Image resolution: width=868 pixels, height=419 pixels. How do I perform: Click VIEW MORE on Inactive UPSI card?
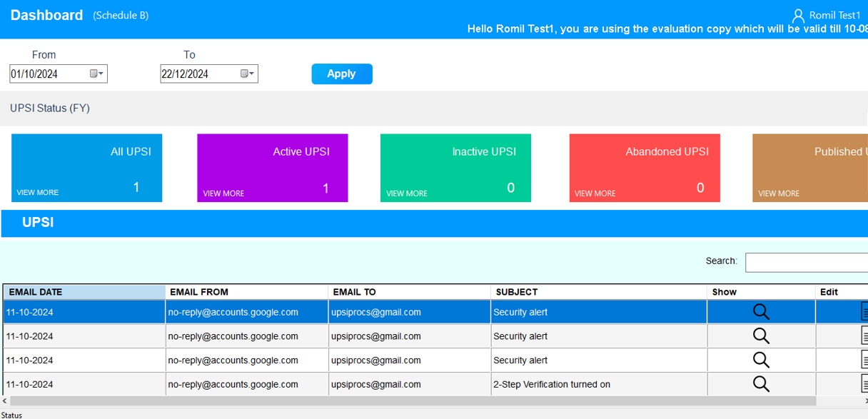coord(407,193)
